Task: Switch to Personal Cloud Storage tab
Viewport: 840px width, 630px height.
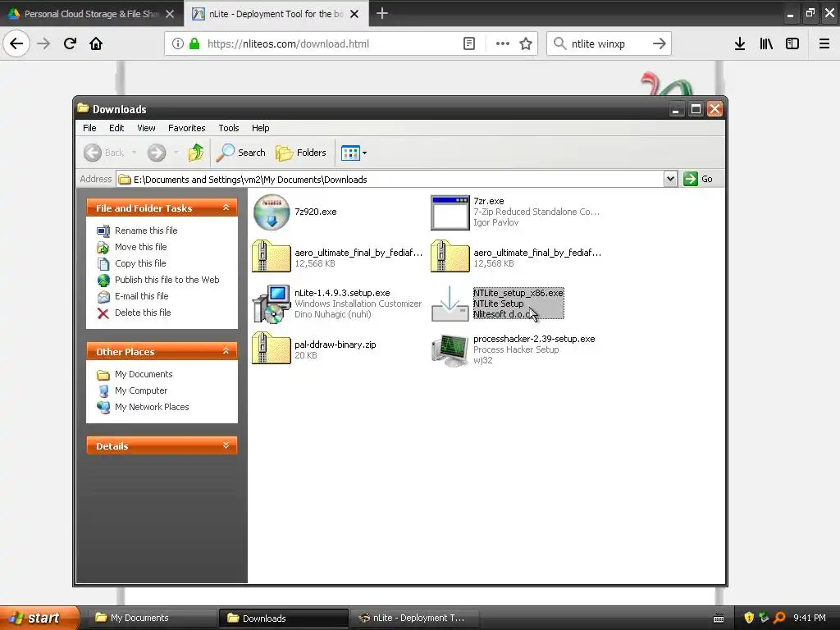Action: click(x=91, y=14)
